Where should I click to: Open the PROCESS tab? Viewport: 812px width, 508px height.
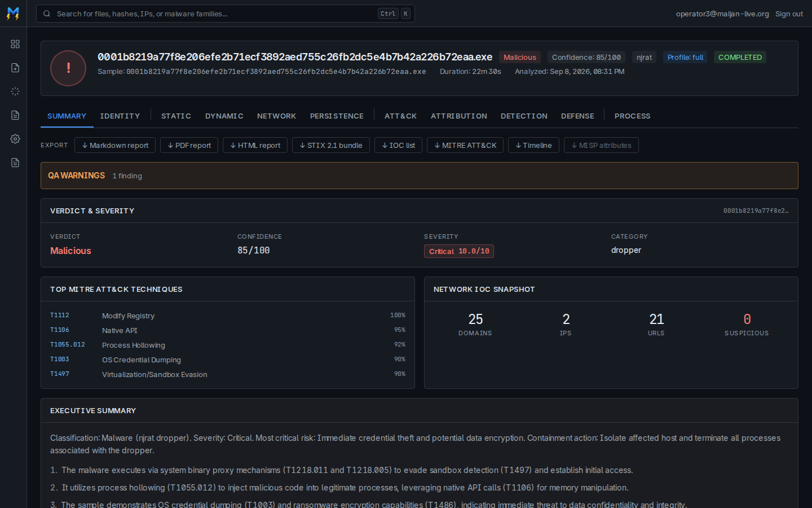(x=632, y=116)
